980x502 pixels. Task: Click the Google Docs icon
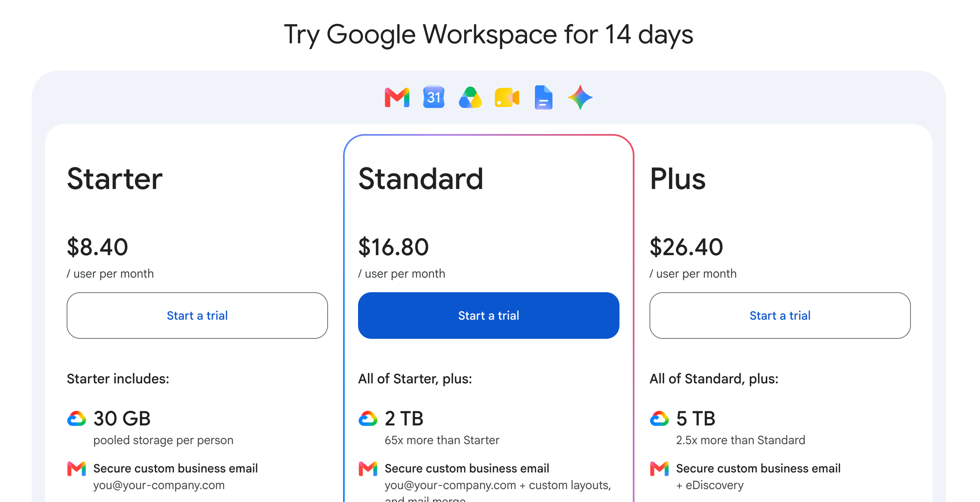(544, 97)
